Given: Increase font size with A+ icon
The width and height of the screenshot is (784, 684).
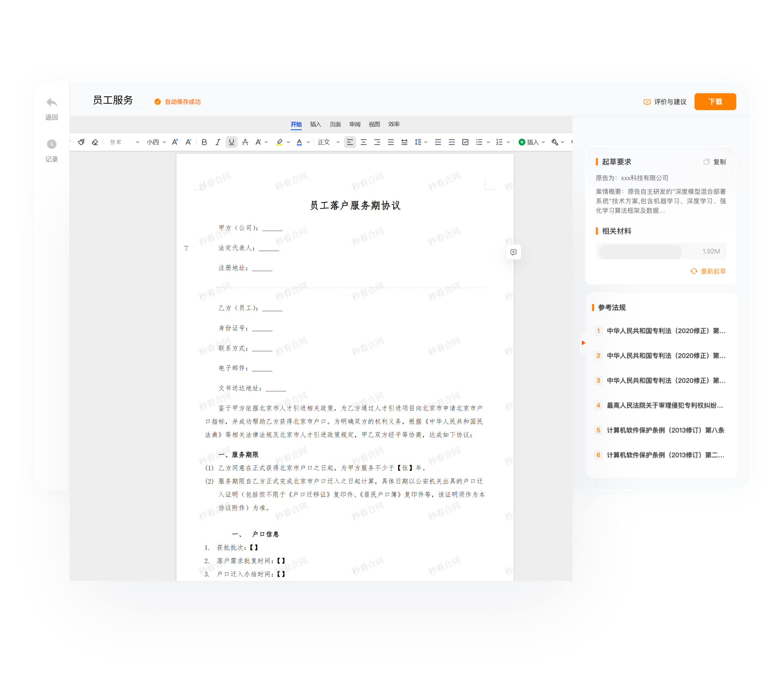Looking at the screenshot, I should [175, 142].
